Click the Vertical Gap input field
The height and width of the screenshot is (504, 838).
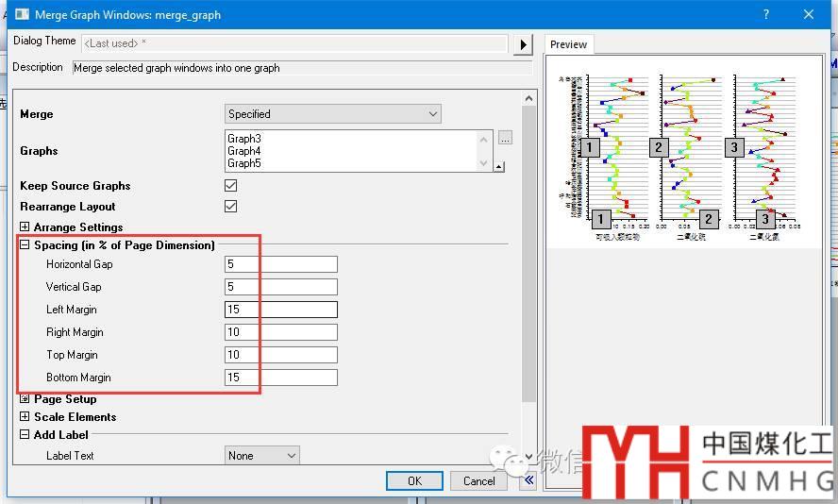tap(281, 287)
